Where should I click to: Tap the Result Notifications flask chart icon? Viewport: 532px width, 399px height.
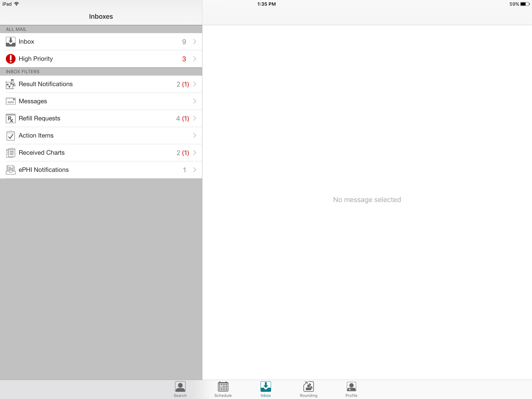pyautogui.click(x=11, y=84)
